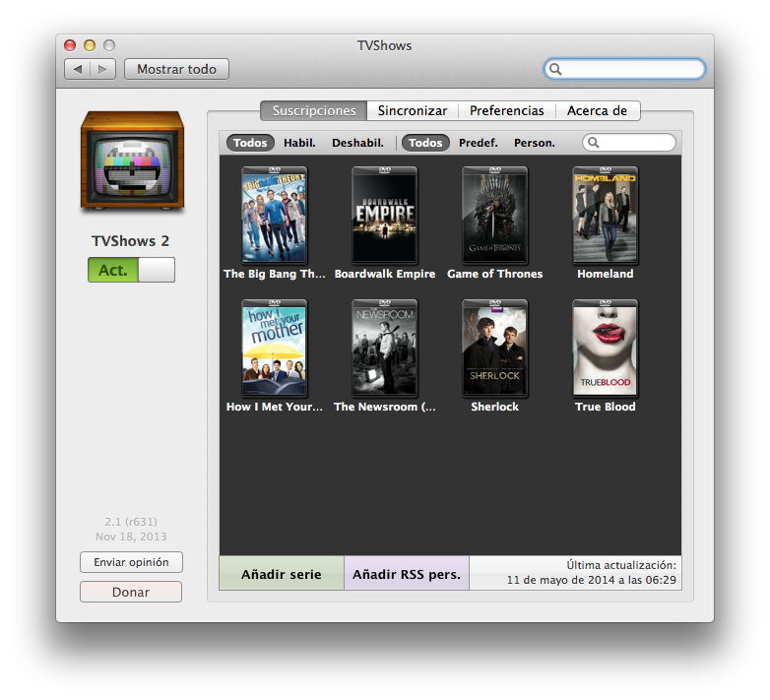
Task: Click Añadir RSS pers. button
Action: click(407, 574)
